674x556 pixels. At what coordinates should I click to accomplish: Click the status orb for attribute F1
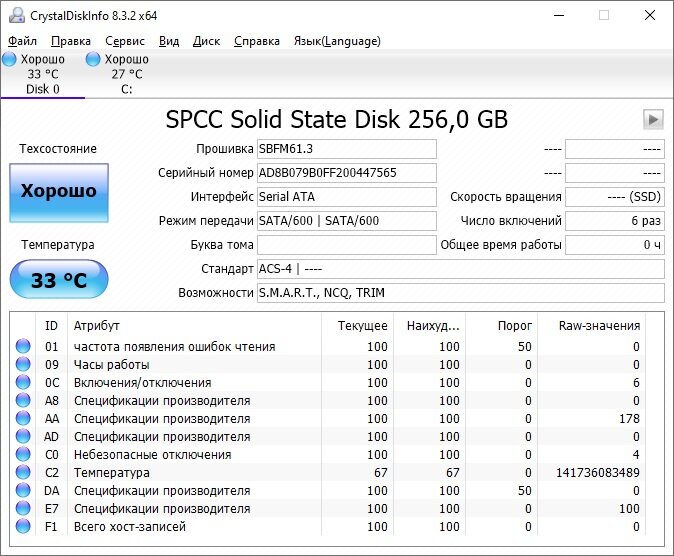click(x=23, y=527)
